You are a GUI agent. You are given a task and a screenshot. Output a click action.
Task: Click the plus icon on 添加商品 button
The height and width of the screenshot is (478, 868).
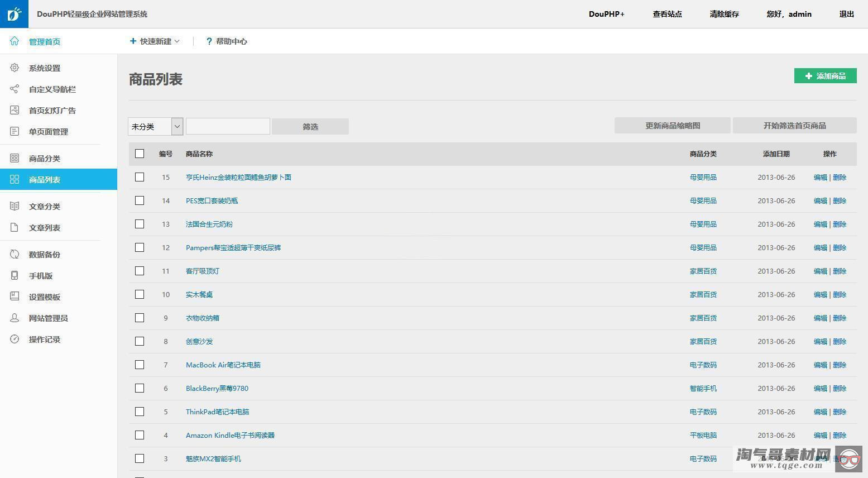tap(809, 76)
